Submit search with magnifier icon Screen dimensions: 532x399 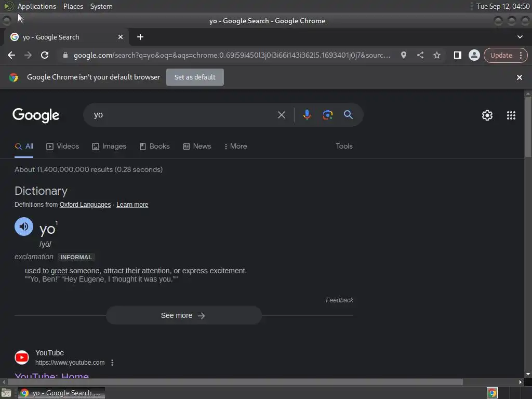pos(348,115)
